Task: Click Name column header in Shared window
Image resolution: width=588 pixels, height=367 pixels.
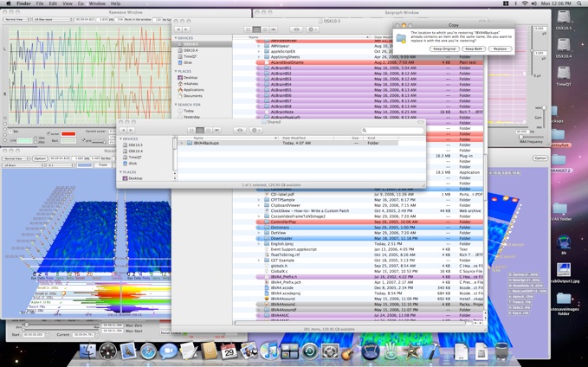Action: click(x=227, y=138)
